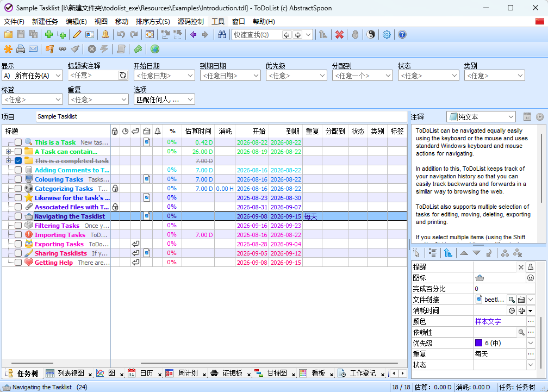Tick checkbox for Colouring Tasks
Screen dimensions: 548x392
tap(18, 179)
